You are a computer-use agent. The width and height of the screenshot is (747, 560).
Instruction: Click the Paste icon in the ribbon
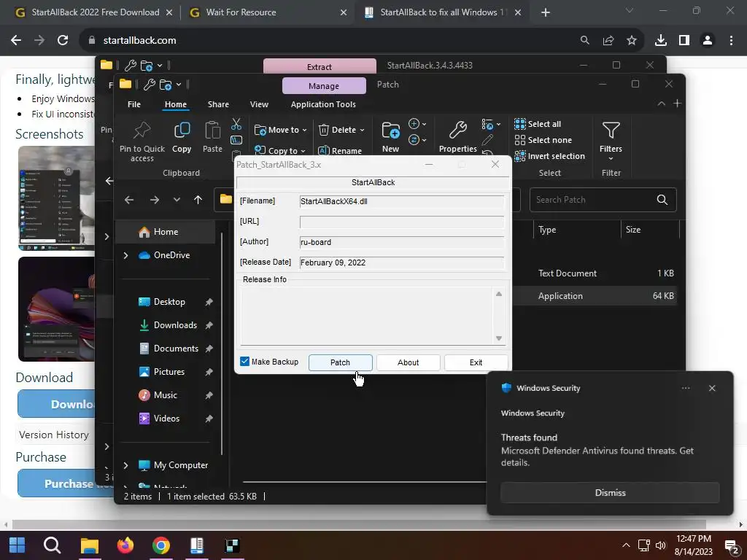tap(212, 130)
